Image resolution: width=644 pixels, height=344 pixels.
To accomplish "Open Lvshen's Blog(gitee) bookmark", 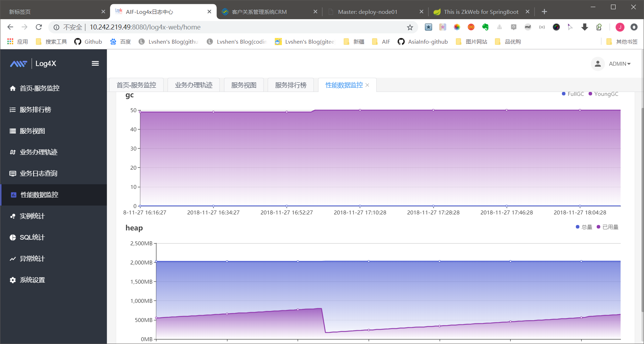I will (305, 42).
